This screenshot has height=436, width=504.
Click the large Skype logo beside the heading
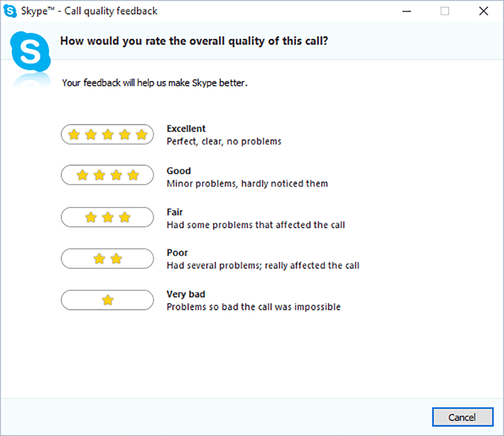(31, 51)
